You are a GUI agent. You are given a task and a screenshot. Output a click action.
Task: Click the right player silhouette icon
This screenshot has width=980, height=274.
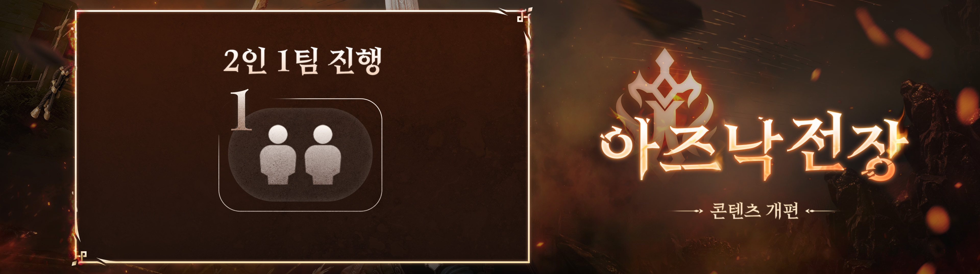tap(323, 155)
